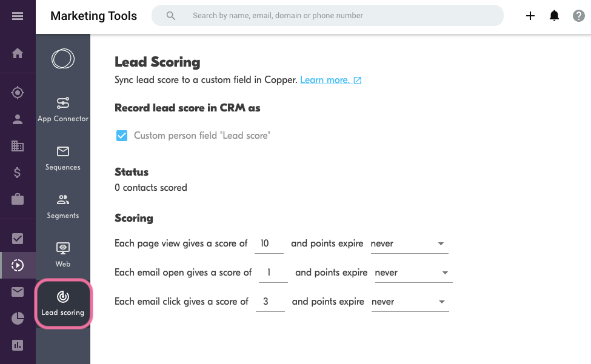Click the "0 contacts scored" status text
Image resolution: width=591 pixels, height=364 pixels.
click(x=151, y=188)
